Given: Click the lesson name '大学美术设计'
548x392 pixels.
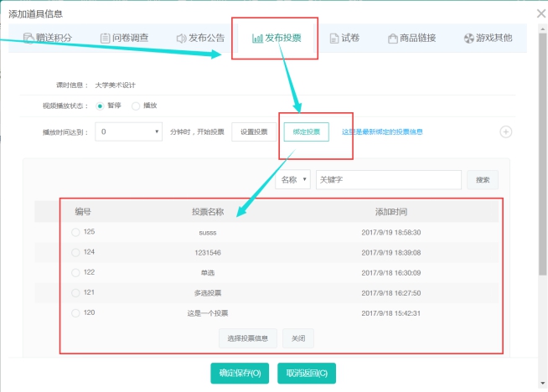Looking at the screenshot, I should click(x=116, y=85).
